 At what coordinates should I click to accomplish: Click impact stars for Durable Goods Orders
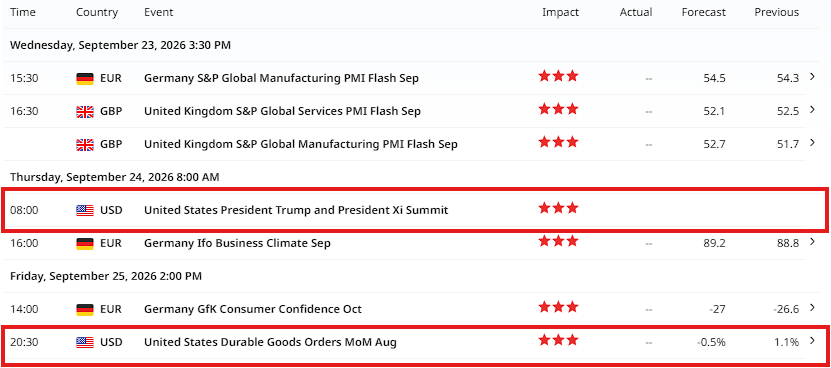[x=558, y=340]
